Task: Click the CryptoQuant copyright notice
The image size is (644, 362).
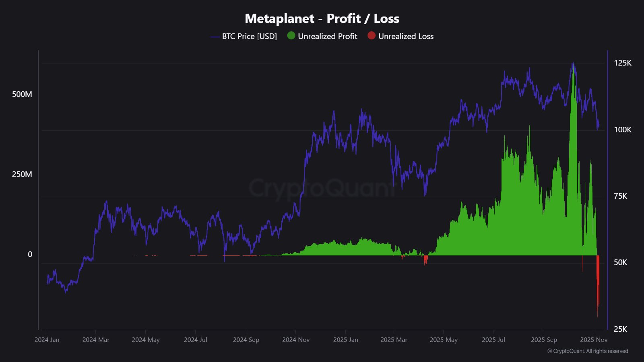Action: (x=588, y=351)
